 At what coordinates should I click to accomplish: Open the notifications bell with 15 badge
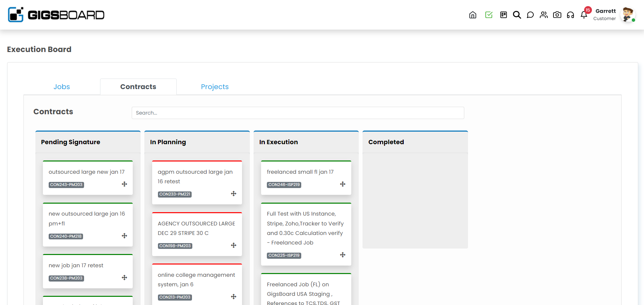(584, 14)
